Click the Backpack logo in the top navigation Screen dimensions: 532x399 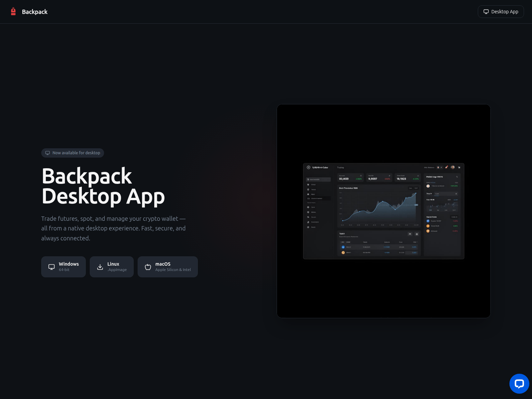pos(13,11)
